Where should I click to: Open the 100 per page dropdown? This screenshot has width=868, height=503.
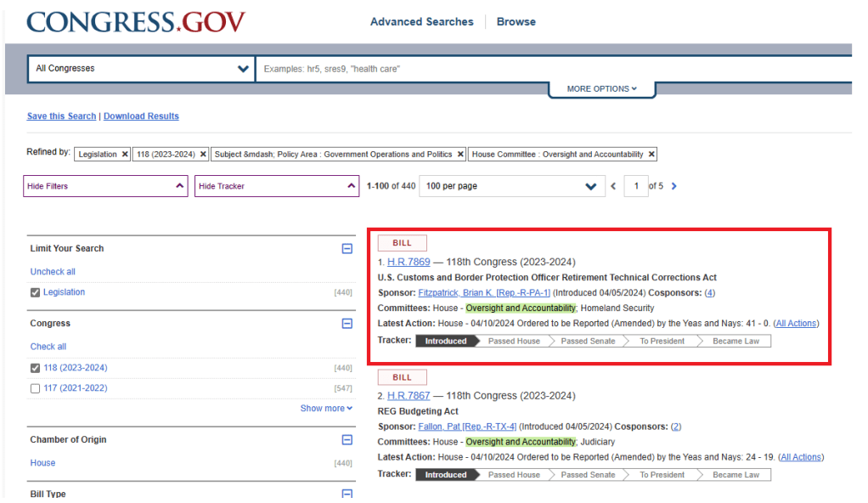512,186
